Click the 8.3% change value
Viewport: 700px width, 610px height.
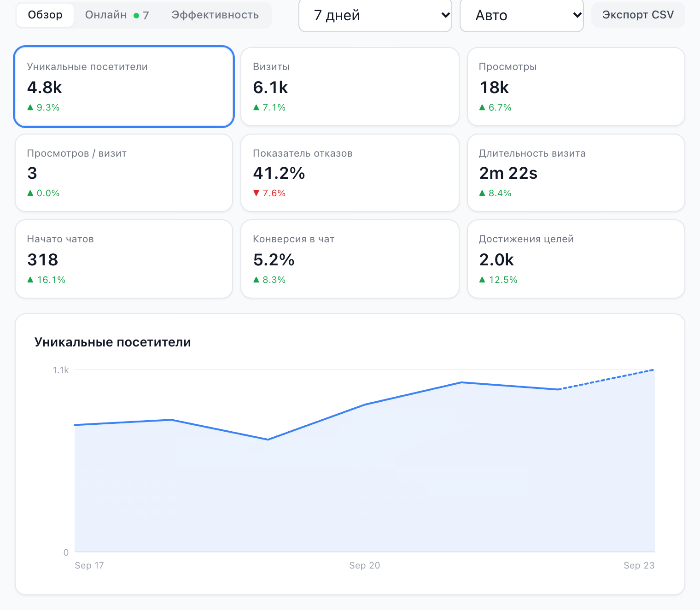click(274, 280)
